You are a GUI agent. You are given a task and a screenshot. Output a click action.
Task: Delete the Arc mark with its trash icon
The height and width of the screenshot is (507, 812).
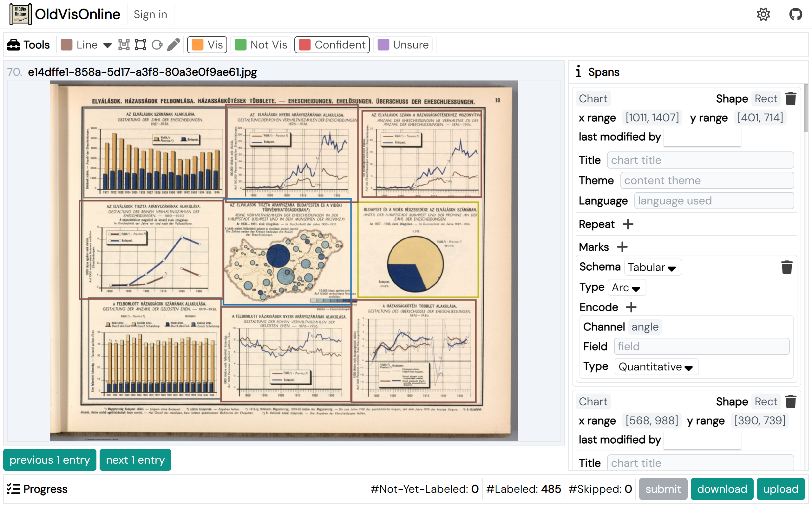click(x=787, y=267)
